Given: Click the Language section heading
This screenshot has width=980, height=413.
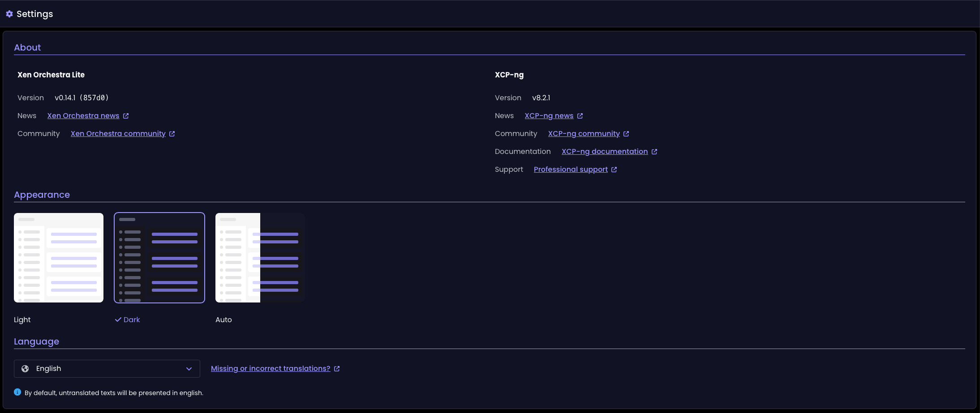Looking at the screenshot, I should click(36, 341).
